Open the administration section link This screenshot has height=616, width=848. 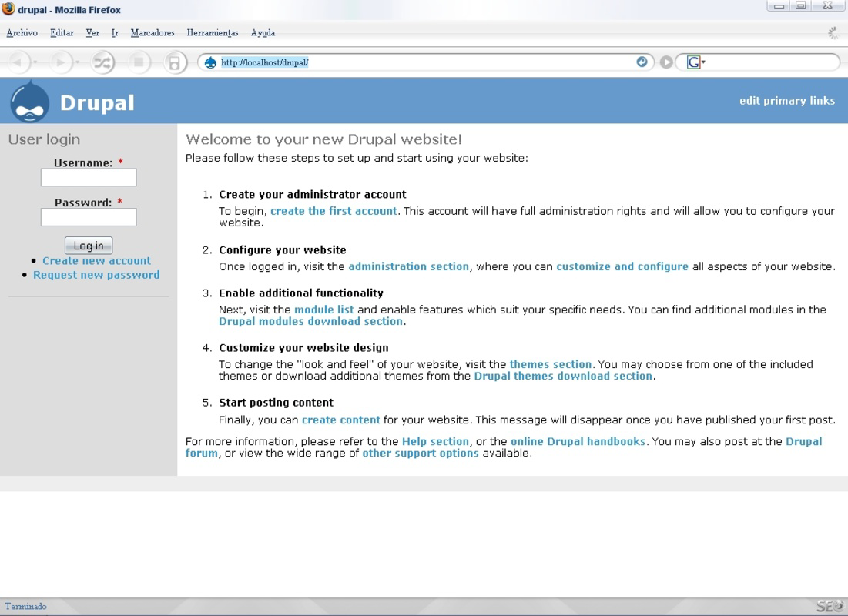tap(408, 266)
